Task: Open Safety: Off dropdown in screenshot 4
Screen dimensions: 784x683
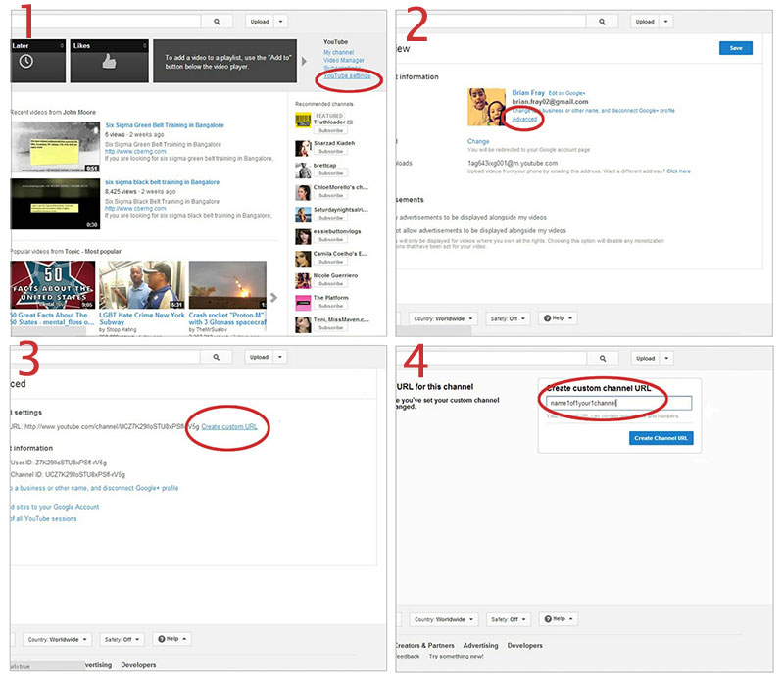Action: [x=508, y=619]
